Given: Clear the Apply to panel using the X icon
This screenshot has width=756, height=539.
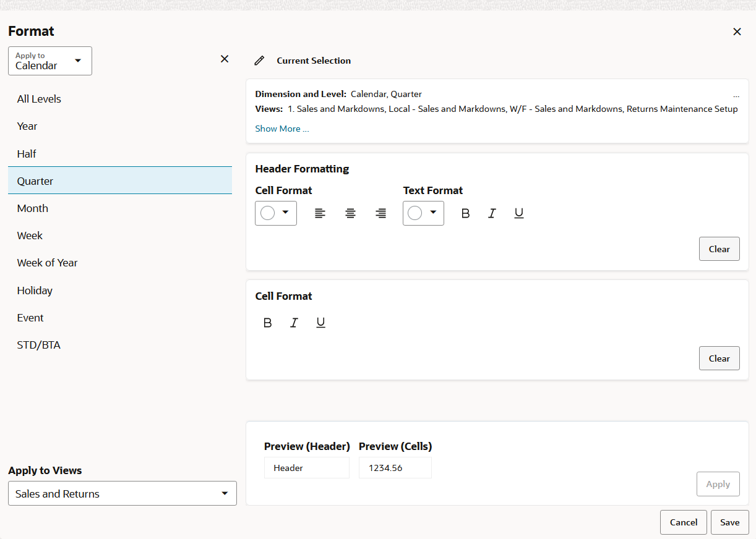Looking at the screenshot, I should pos(225,59).
